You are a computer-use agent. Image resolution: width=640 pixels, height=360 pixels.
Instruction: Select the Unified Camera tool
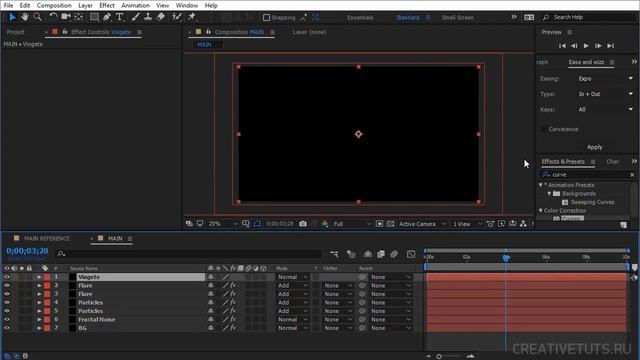[66, 17]
